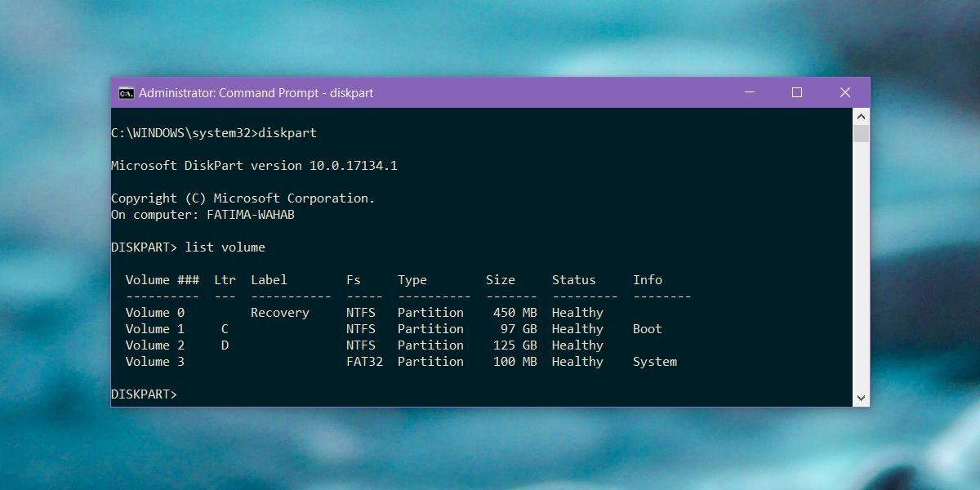The image size is (980, 490).
Task: Click the 'Info' column header
Action: tap(648, 280)
